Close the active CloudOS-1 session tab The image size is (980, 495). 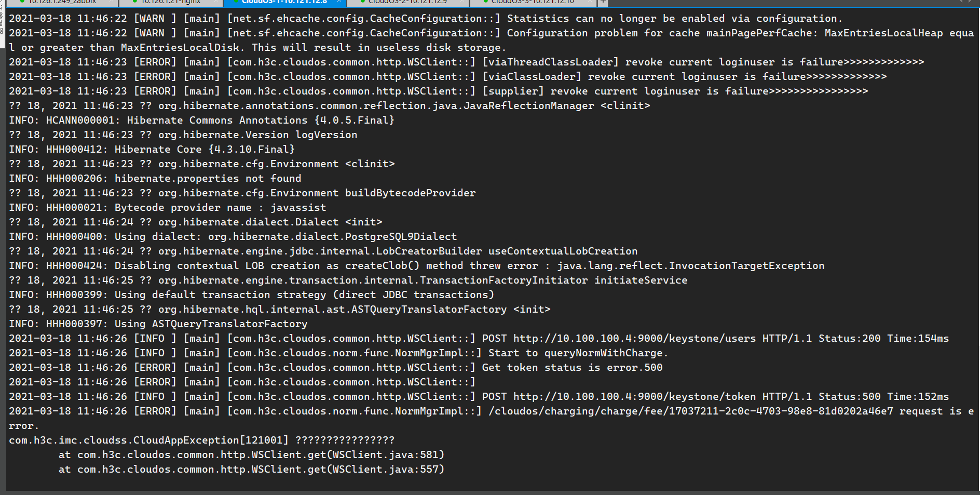[x=339, y=2]
